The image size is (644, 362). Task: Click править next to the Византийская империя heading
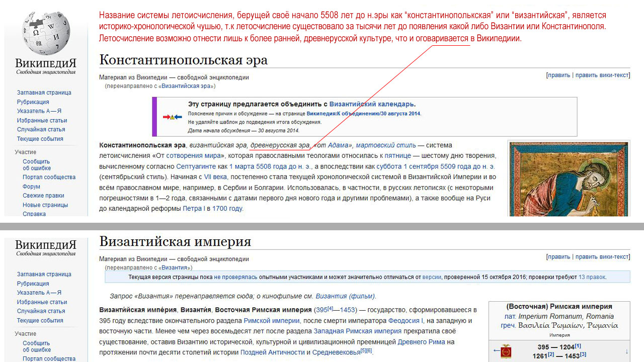pos(559,257)
